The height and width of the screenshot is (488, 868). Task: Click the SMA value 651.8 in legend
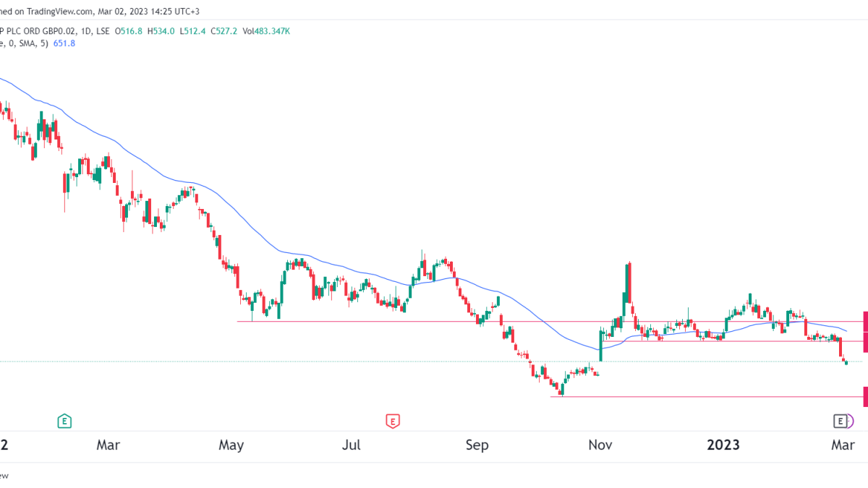[x=63, y=43]
